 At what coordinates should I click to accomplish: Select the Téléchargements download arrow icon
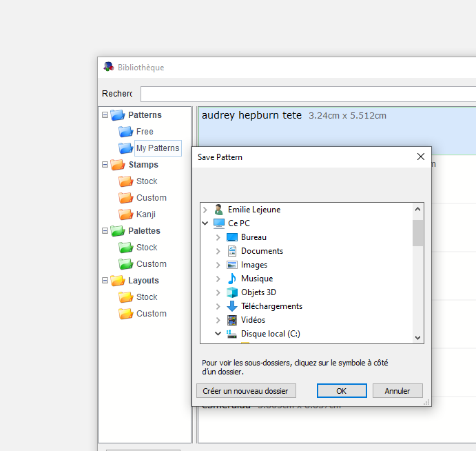coord(232,306)
